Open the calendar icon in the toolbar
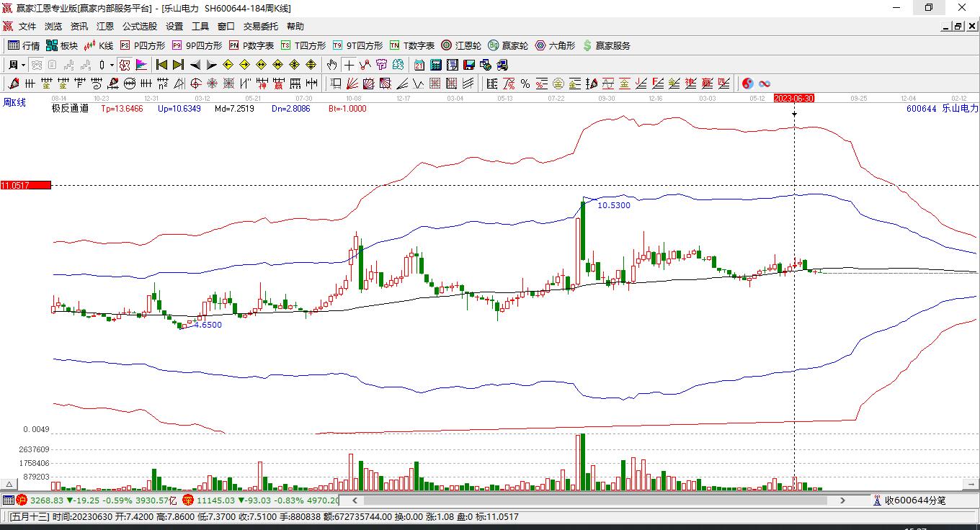 coord(419,65)
